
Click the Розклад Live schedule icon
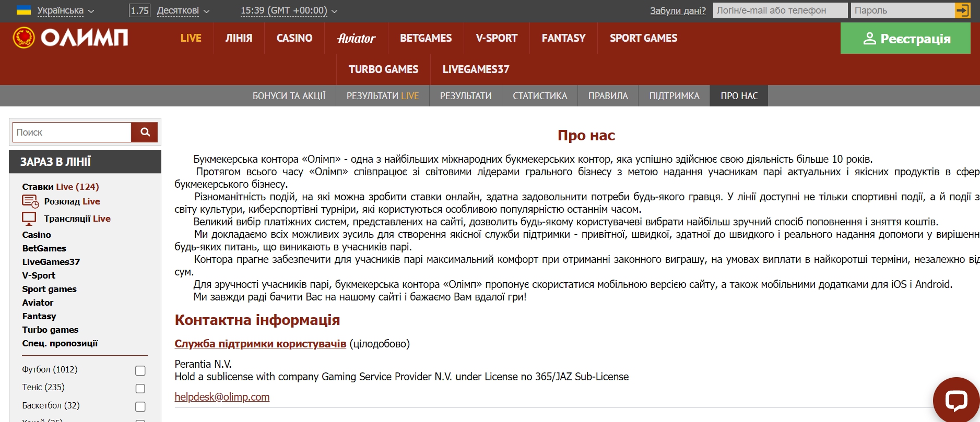[30, 201]
